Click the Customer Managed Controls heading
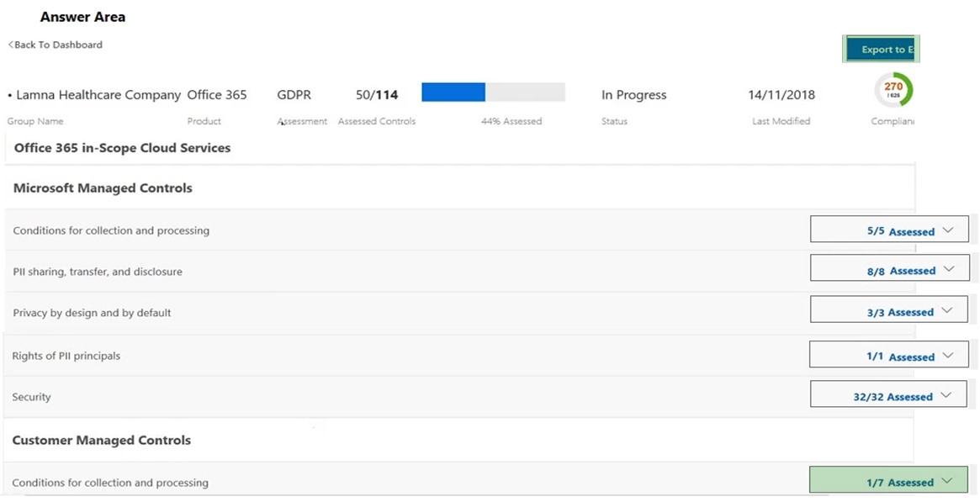980x502 pixels. point(101,440)
